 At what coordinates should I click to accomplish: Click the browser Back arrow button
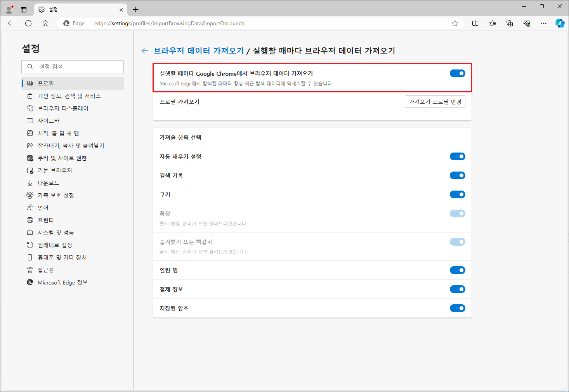pos(11,23)
